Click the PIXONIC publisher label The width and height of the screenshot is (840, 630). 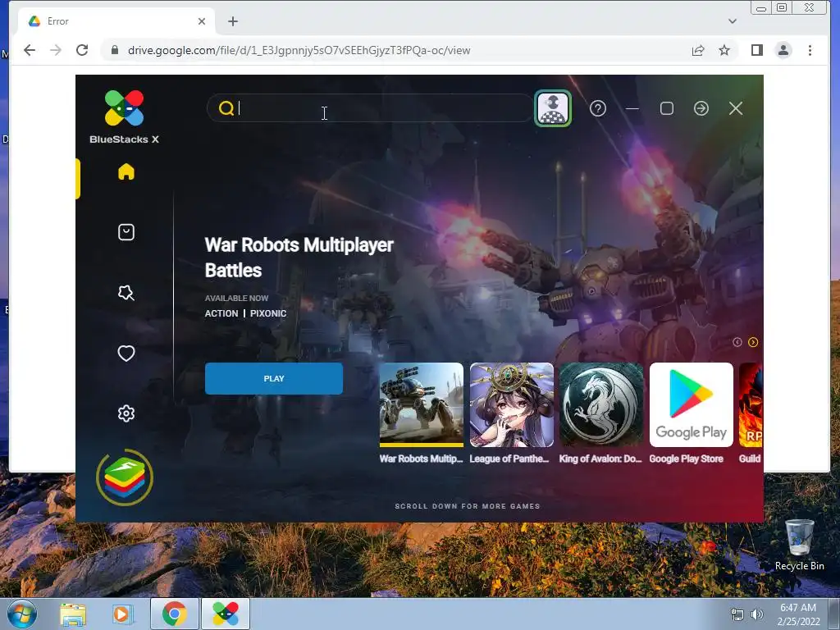(268, 313)
